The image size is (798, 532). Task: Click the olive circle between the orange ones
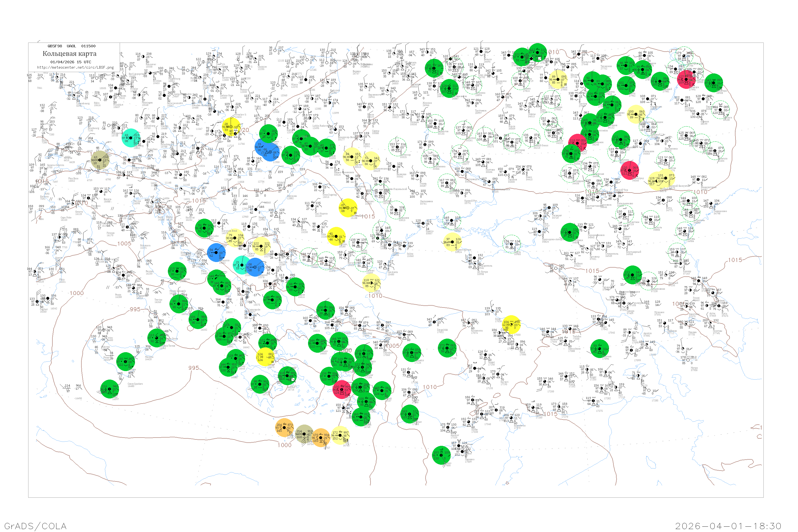(x=304, y=434)
